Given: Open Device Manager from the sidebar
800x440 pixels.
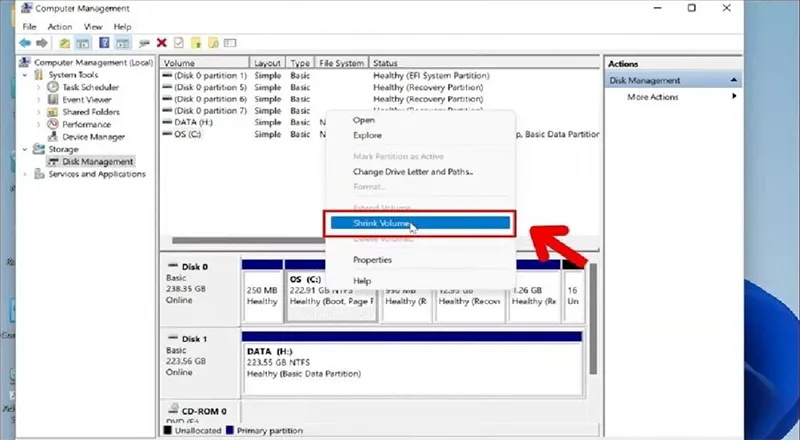Looking at the screenshot, I should (x=93, y=136).
